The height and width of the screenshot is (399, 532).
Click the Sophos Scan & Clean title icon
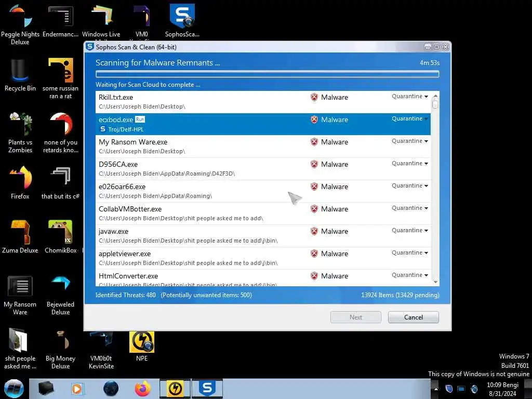click(89, 47)
